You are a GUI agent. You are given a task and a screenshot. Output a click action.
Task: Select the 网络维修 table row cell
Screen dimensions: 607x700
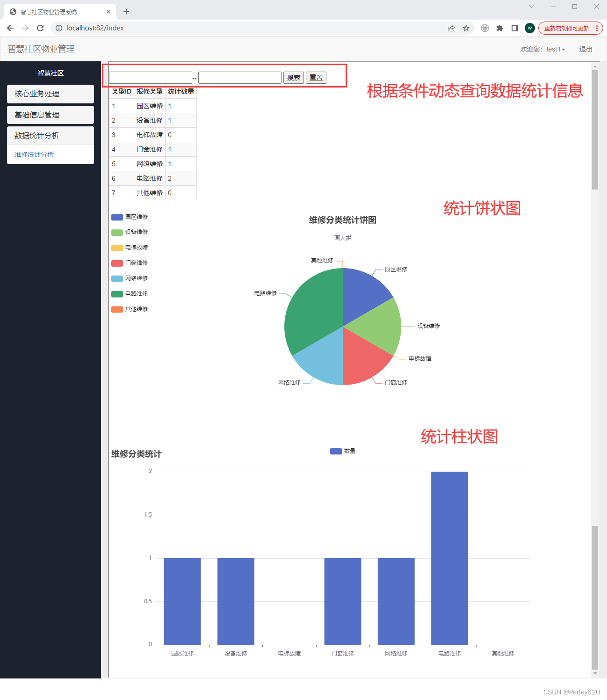point(150,164)
